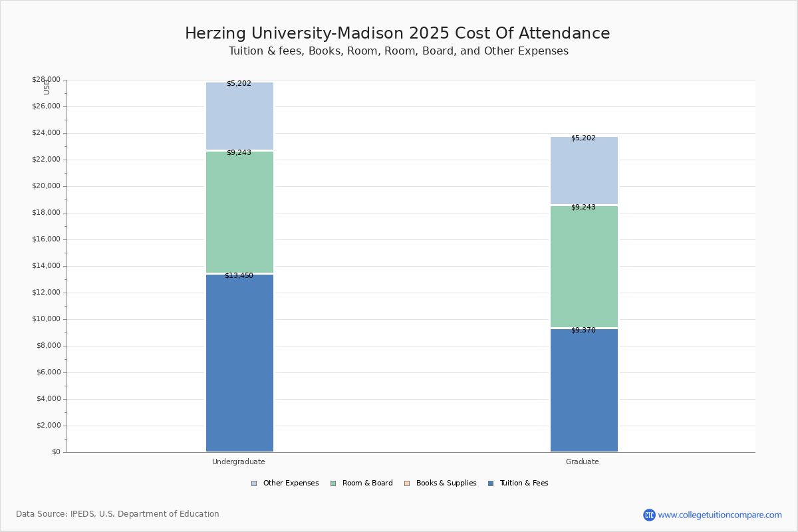
Task: Open the www.collegetuitioncompare.com link
Action: (720, 515)
